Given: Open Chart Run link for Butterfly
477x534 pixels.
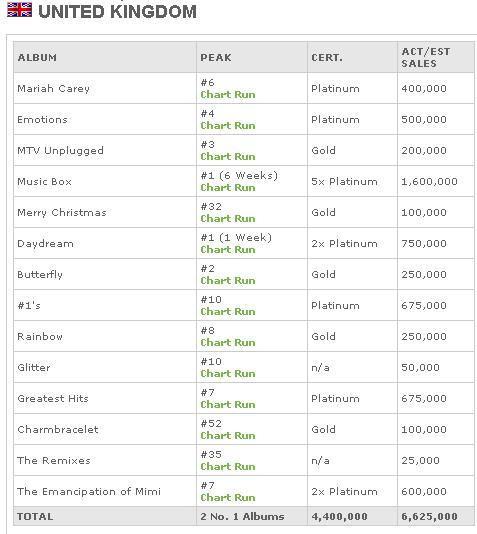Looking at the screenshot, I should (228, 280).
